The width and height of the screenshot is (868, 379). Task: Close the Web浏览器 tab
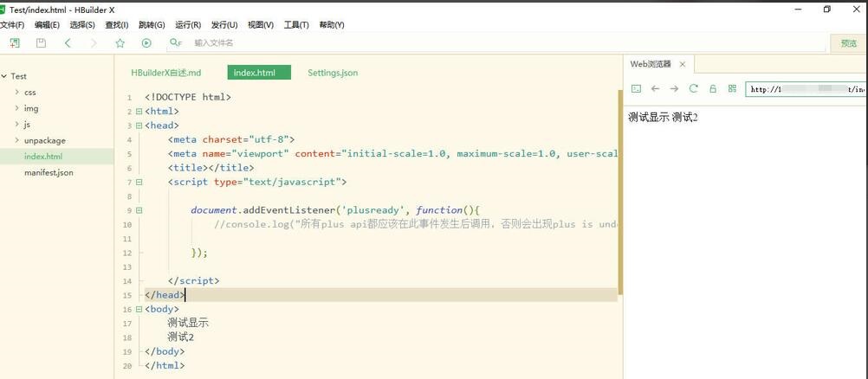tap(683, 64)
